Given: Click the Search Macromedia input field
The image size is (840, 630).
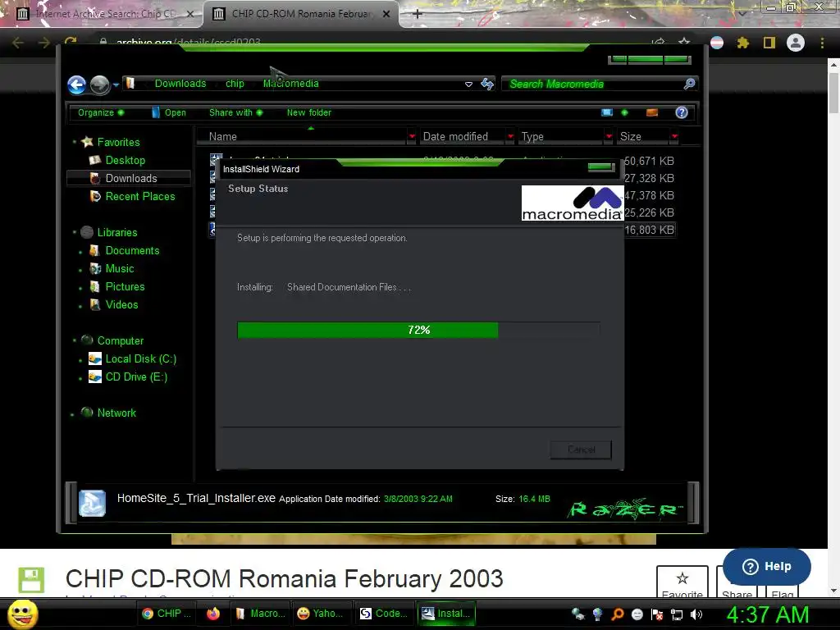Looking at the screenshot, I should (x=592, y=84).
